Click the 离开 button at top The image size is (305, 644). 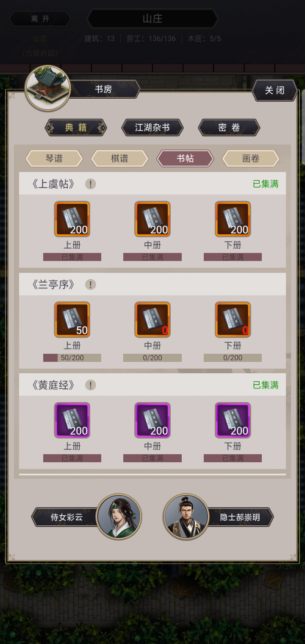click(40, 19)
